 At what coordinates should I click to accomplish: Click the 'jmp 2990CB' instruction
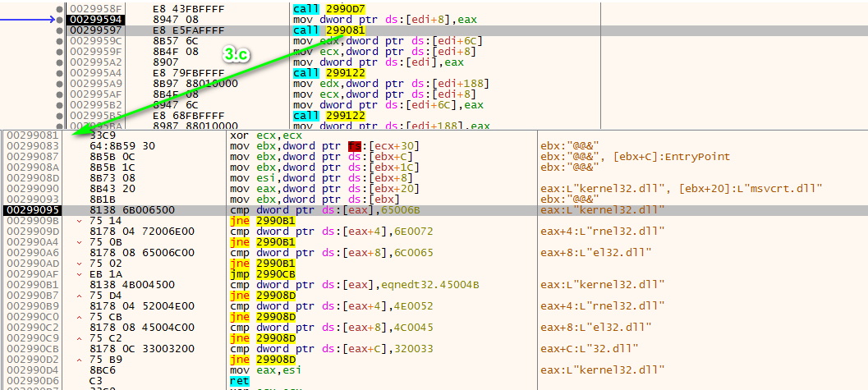coord(262,273)
